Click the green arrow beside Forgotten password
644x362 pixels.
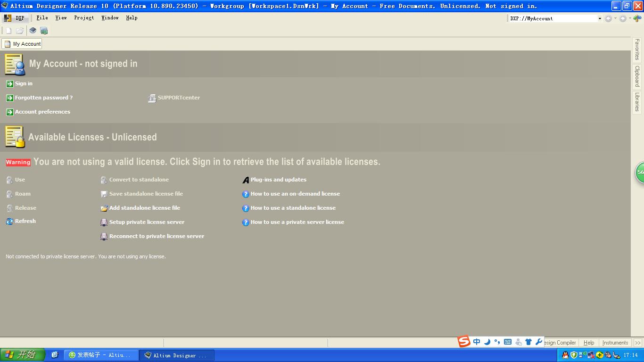(x=9, y=98)
